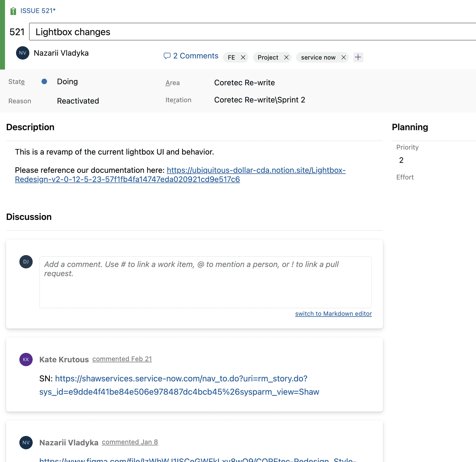
Task: Select commenter name Kate Krutous
Action: tap(64, 360)
